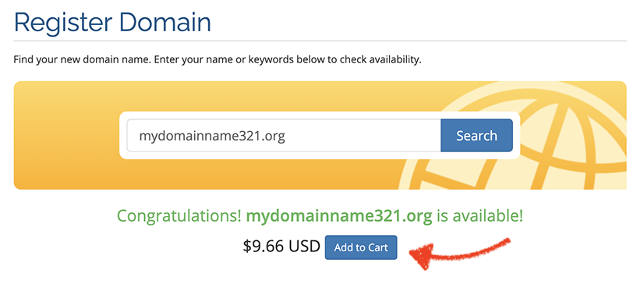Click the word Register in the heading
The width and height of the screenshot is (644, 288).
[64, 23]
